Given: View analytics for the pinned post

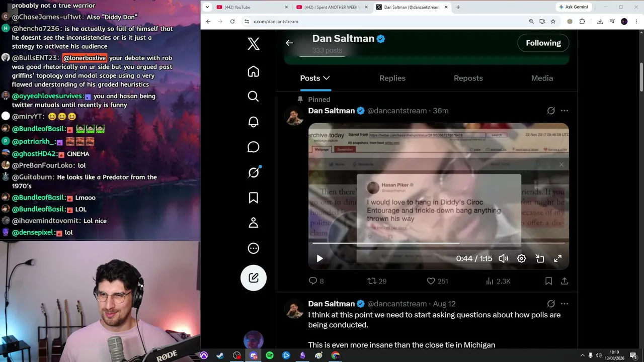Looking at the screenshot, I should click(x=498, y=281).
